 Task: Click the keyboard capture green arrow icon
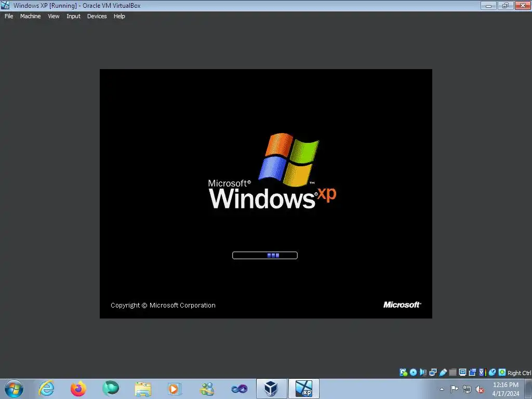(502, 373)
